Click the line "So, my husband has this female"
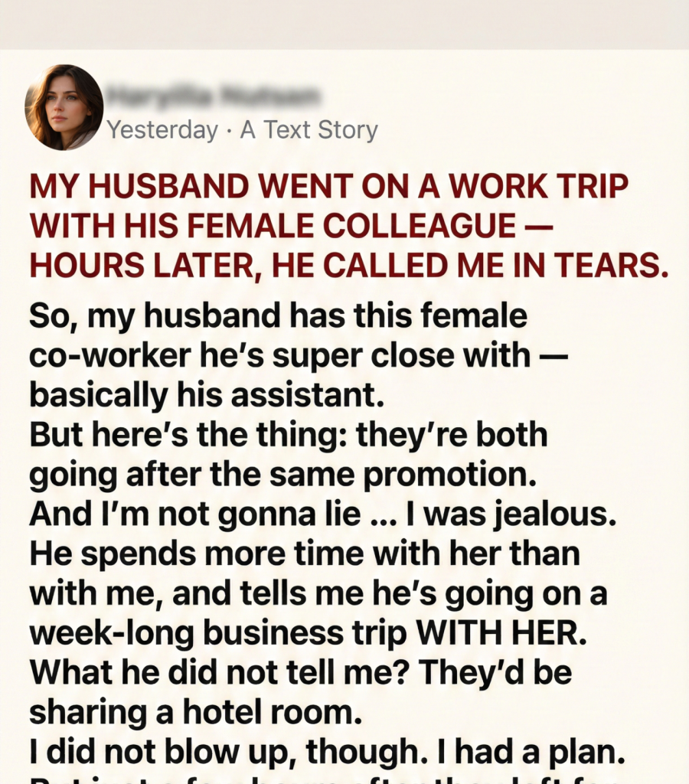Viewport: 689px width, 784px height. click(279, 317)
